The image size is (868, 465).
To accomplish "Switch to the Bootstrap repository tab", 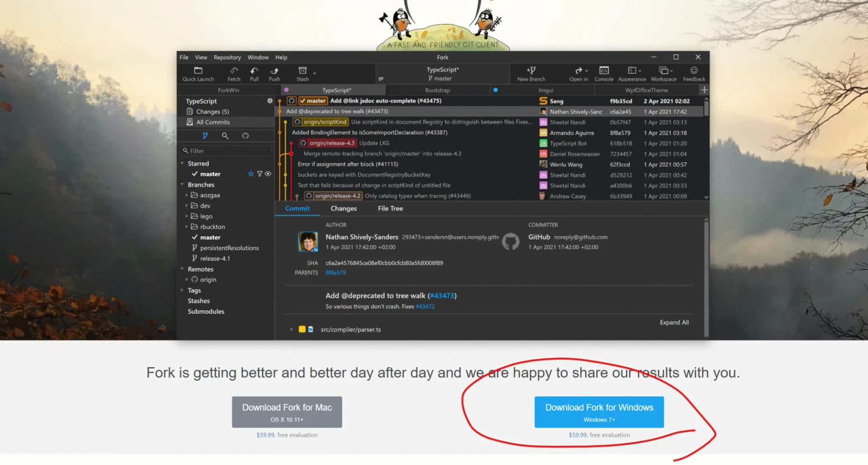I will (438, 90).
